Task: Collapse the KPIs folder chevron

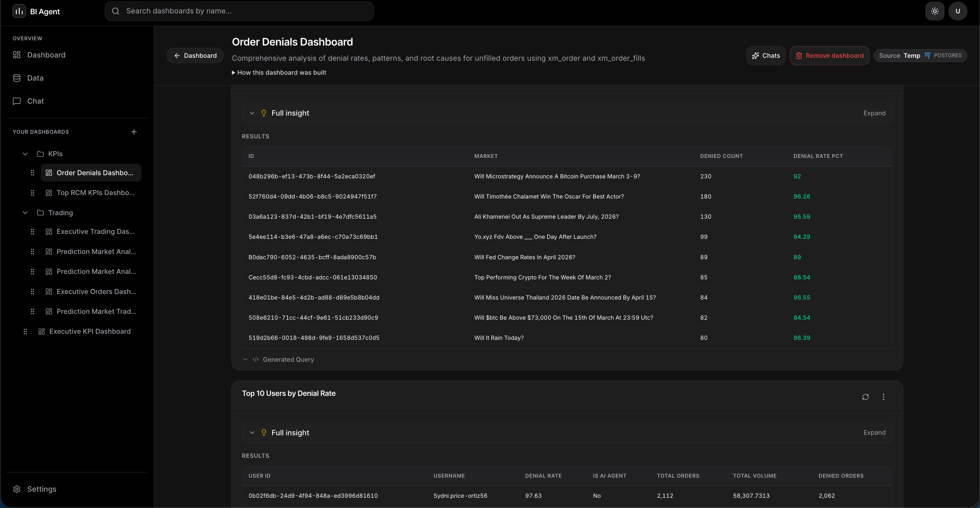Action: coord(25,154)
